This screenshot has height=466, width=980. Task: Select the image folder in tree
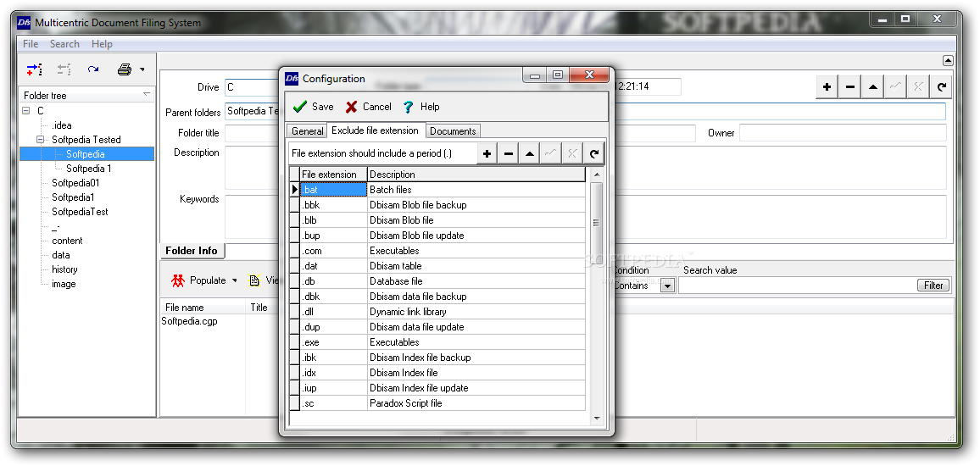coord(64,284)
